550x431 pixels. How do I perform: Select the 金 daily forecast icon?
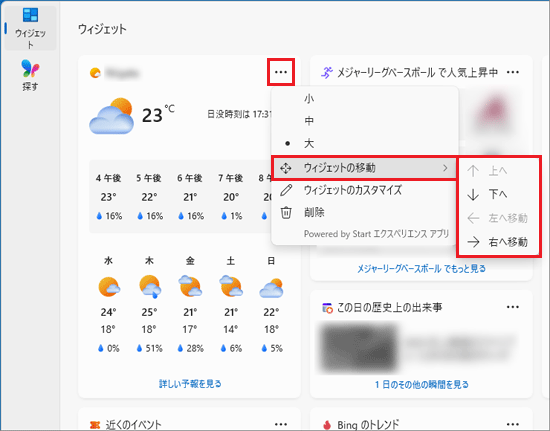190,287
